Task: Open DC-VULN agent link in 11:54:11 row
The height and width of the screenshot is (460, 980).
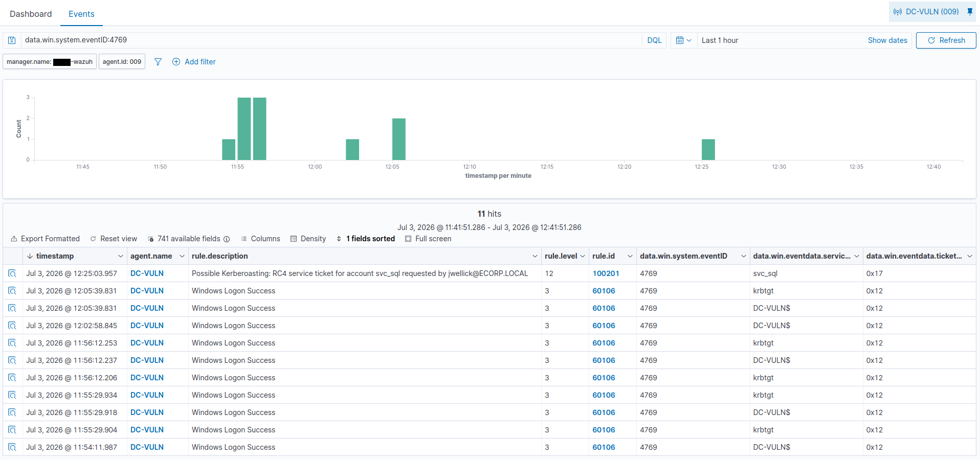Action: pos(147,447)
